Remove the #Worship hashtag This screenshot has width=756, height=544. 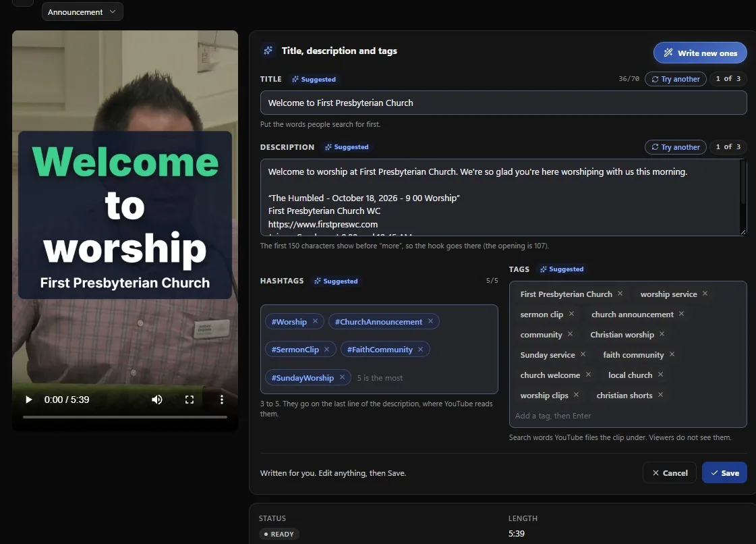tap(315, 321)
